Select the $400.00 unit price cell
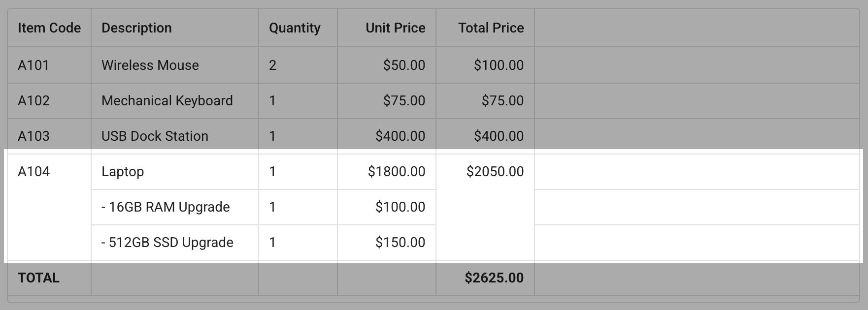Viewport: 868px width, 310px height. point(400,136)
